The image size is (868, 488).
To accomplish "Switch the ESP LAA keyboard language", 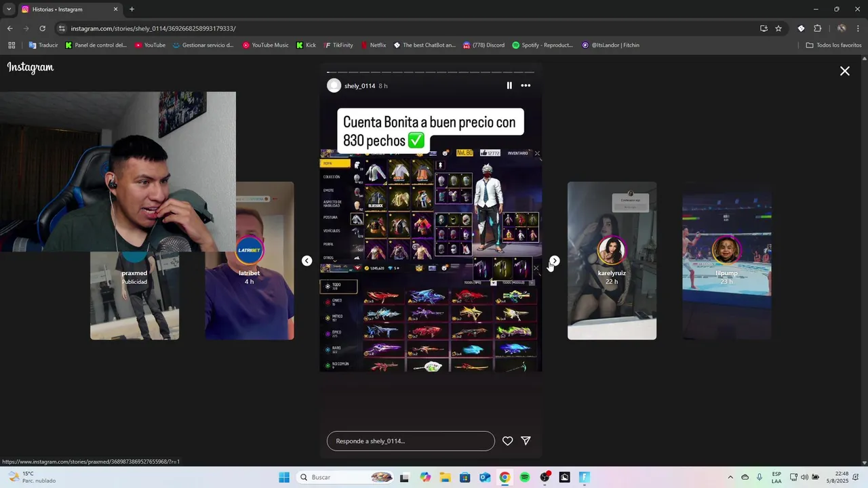I will coord(776,477).
